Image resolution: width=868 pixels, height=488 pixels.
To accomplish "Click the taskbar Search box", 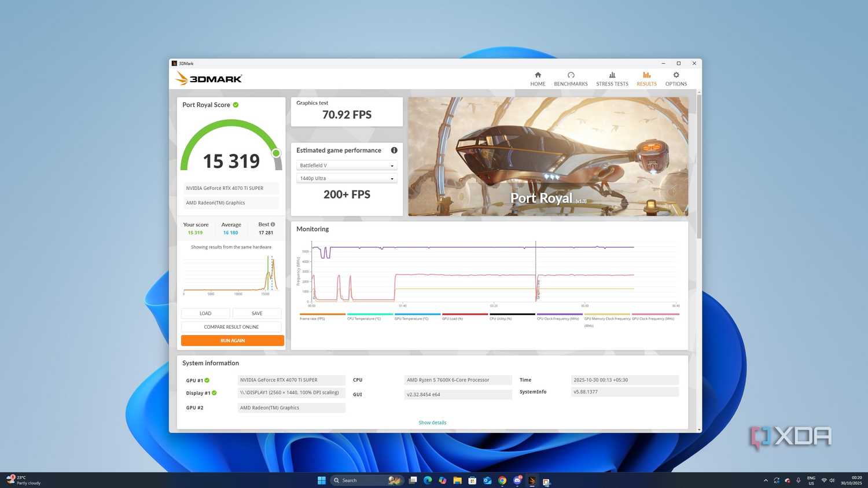I will point(366,480).
